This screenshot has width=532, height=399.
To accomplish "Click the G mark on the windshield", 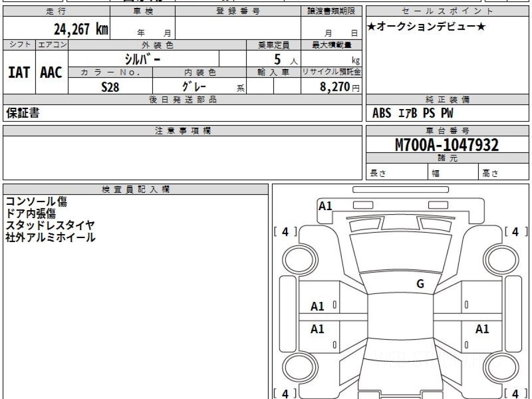I will [420, 284].
